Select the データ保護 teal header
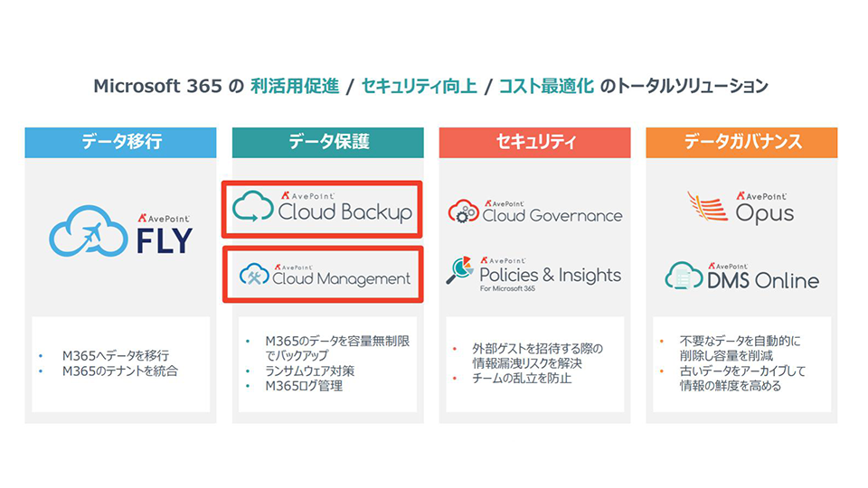 327,143
